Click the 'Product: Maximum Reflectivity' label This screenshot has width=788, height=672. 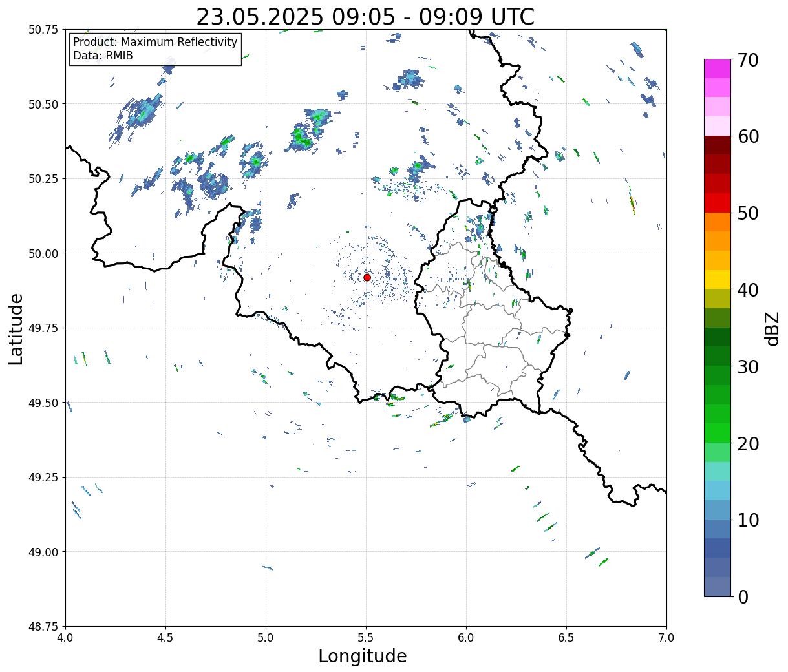(x=155, y=42)
